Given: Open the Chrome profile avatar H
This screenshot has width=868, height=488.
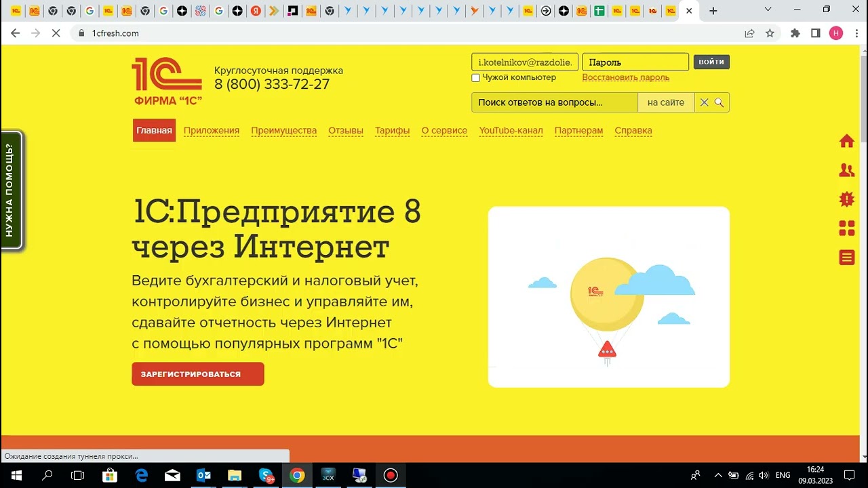Looking at the screenshot, I should pyautogui.click(x=836, y=33).
